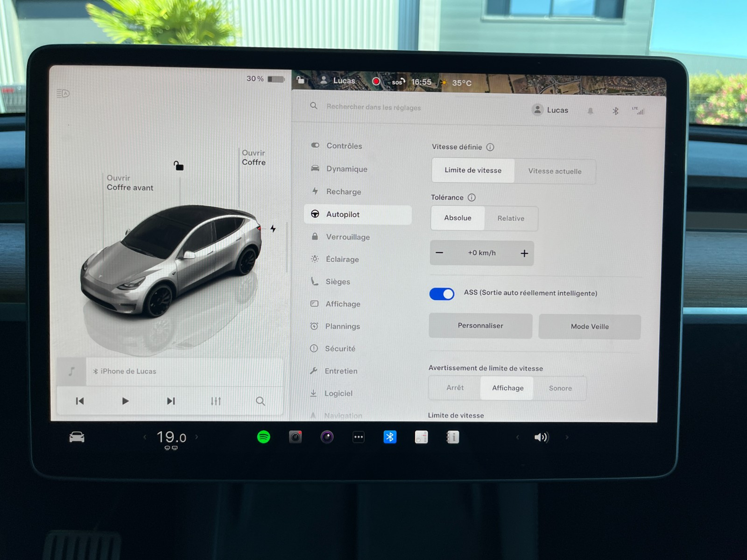Viewport: 747px width, 560px height.
Task: Open the purple camera lens app
Action: click(x=327, y=437)
